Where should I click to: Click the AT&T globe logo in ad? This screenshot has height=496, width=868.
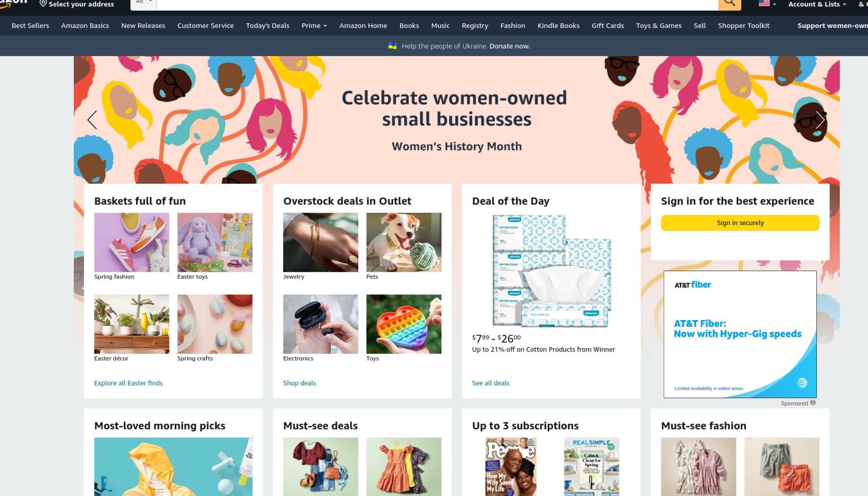(802, 383)
